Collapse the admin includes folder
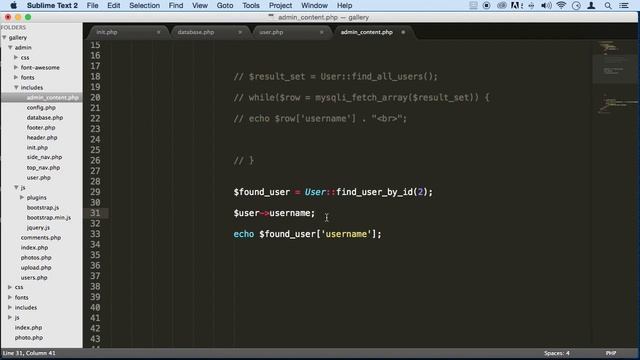Screen dimensions: 640x360 pos(16,87)
